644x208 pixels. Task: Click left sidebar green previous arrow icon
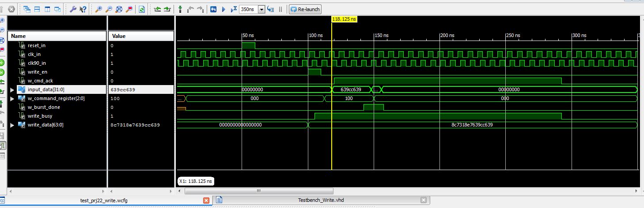pyautogui.click(x=2, y=63)
